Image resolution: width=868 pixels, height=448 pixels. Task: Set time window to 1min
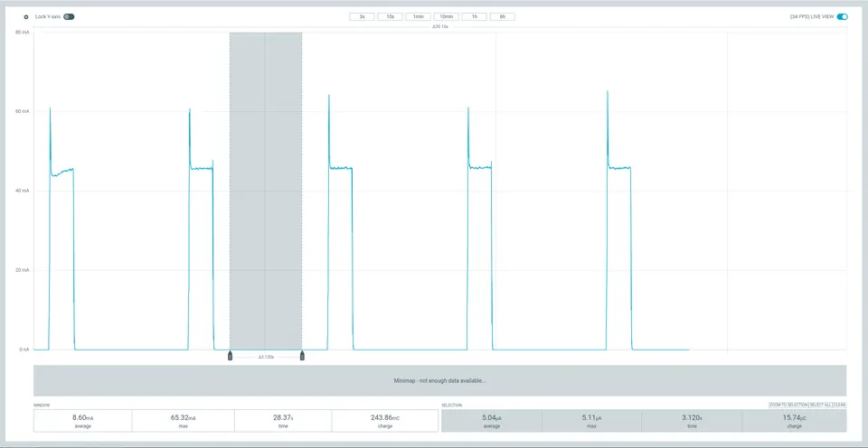tap(418, 16)
